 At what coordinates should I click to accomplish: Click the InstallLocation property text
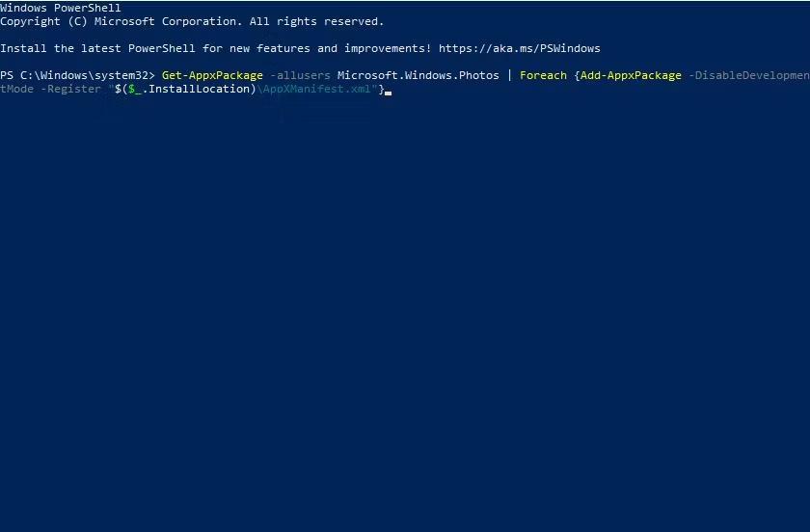tap(199, 89)
